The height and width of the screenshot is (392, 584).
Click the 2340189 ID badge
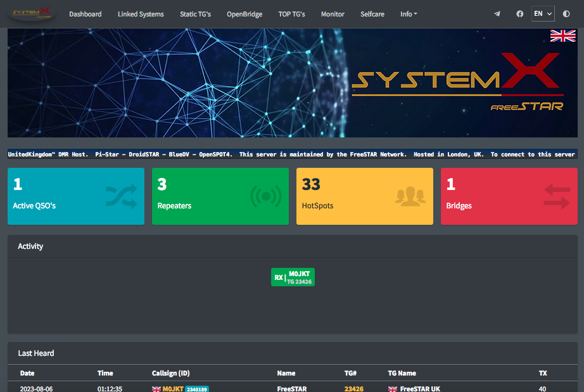pyautogui.click(x=196, y=389)
